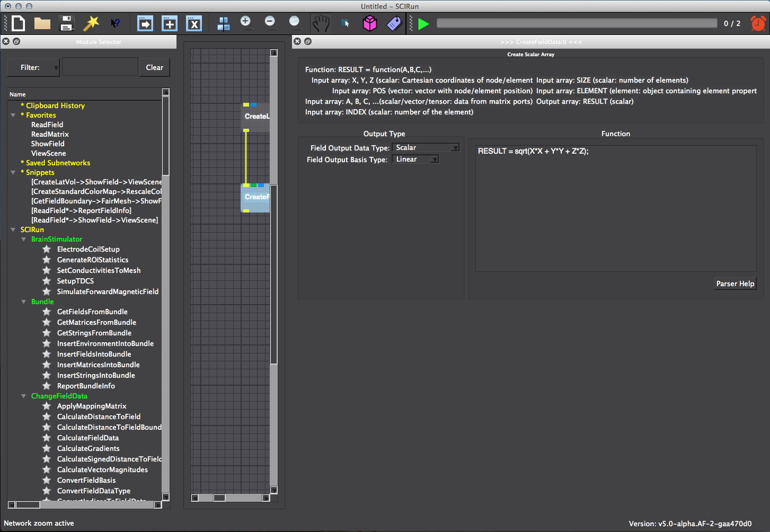Float the CreateFieldData panel
770x532 pixels.
(308, 41)
